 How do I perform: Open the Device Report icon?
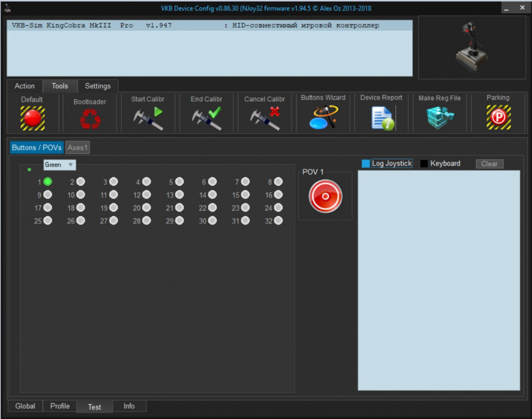pyautogui.click(x=383, y=118)
